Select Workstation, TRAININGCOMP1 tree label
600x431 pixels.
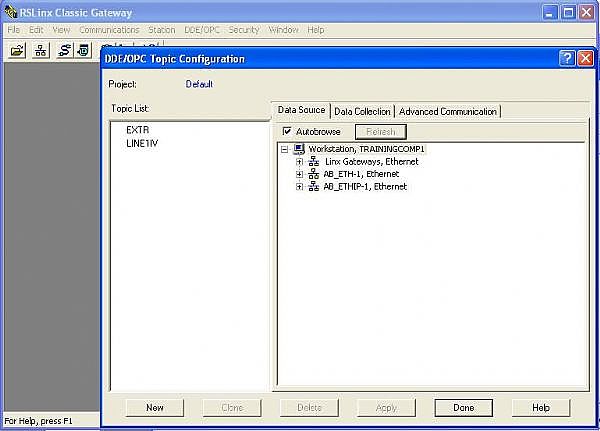(367, 149)
